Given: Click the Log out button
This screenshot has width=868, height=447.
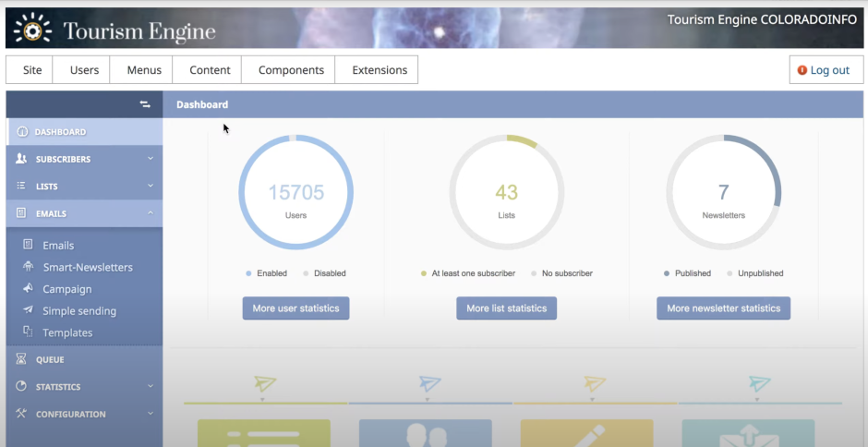Looking at the screenshot, I should coord(826,70).
